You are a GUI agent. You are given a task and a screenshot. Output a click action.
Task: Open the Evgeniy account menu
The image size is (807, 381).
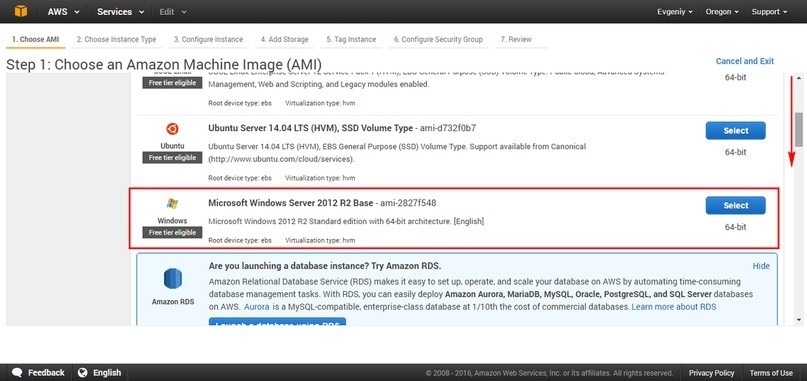tap(674, 12)
